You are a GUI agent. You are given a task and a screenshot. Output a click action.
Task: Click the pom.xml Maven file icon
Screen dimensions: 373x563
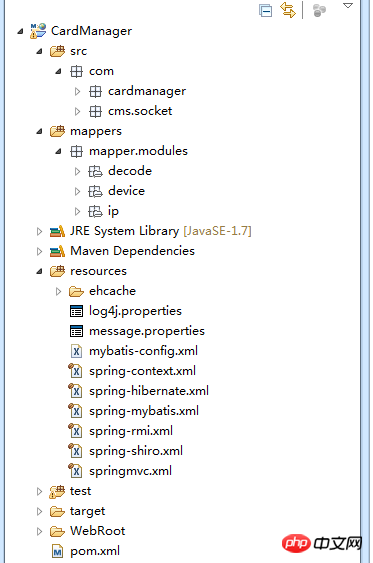pyautogui.click(x=57, y=551)
